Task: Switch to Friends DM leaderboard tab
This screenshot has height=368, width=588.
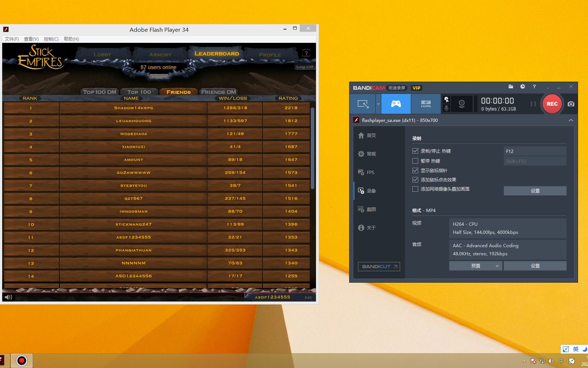Action: click(219, 92)
